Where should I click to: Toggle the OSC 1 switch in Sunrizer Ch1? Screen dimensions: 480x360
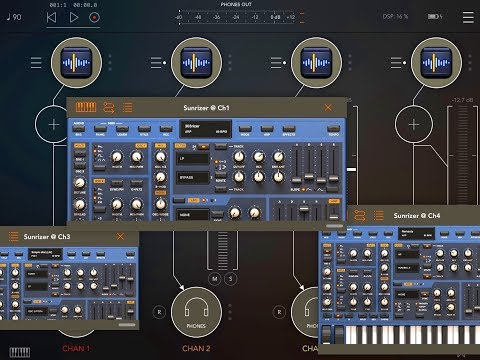(80, 153)
